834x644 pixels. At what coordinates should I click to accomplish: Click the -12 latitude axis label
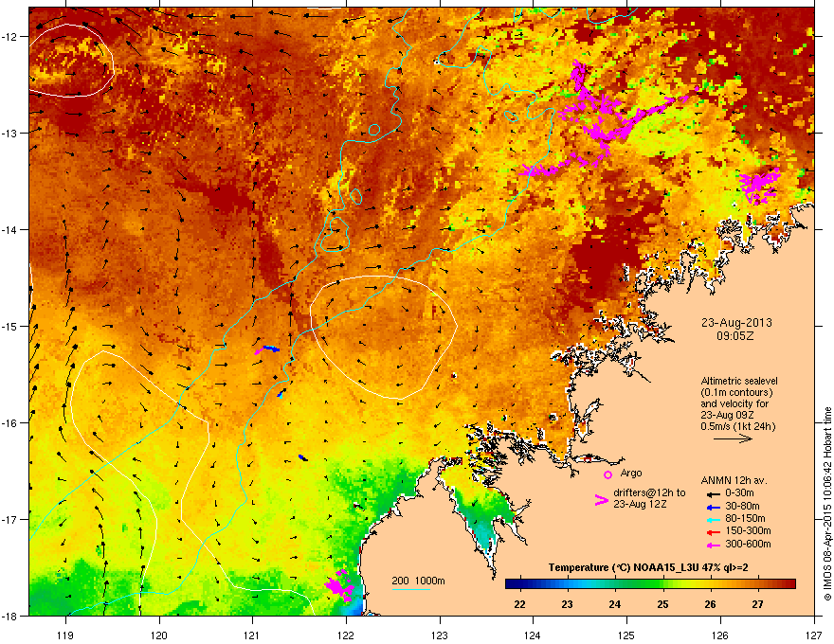[10, 36]
